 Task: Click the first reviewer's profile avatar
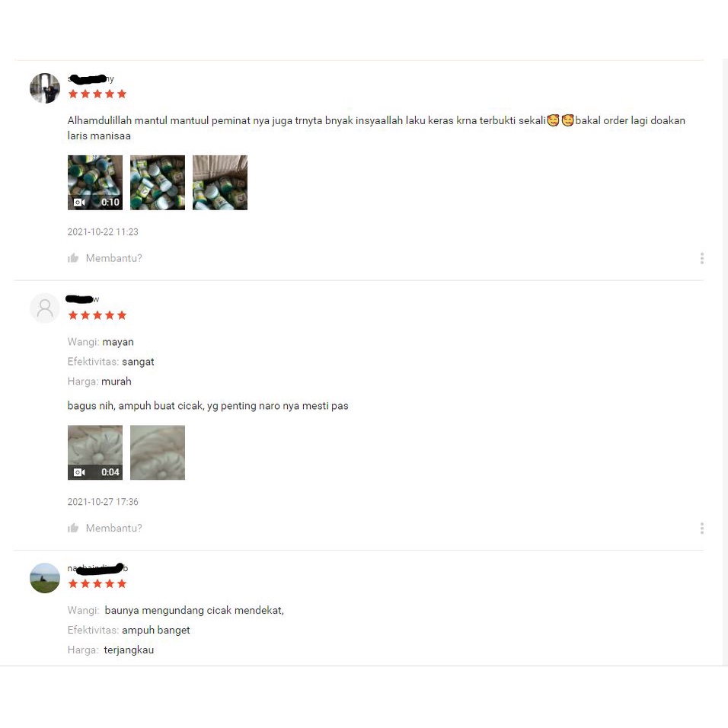[x=45, y=88]
